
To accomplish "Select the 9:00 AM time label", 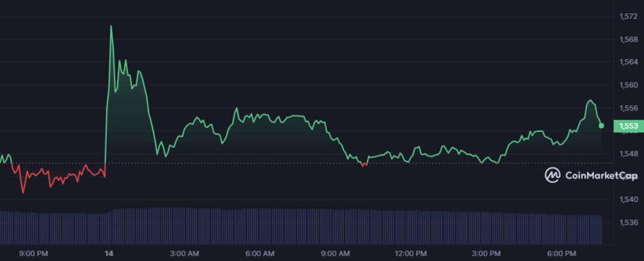I will (x=336, y=253).
